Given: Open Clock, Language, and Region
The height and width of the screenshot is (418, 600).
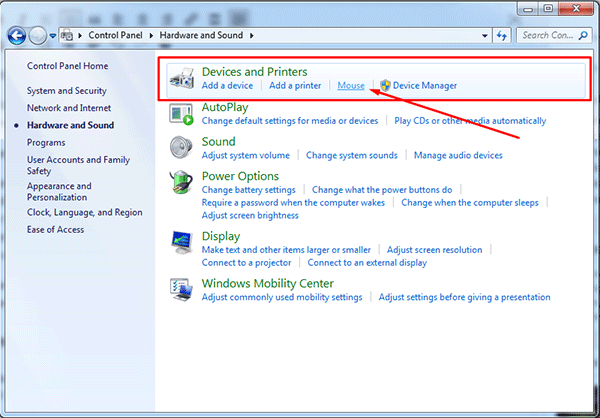Looking at the screenshot, I should 85,212.
